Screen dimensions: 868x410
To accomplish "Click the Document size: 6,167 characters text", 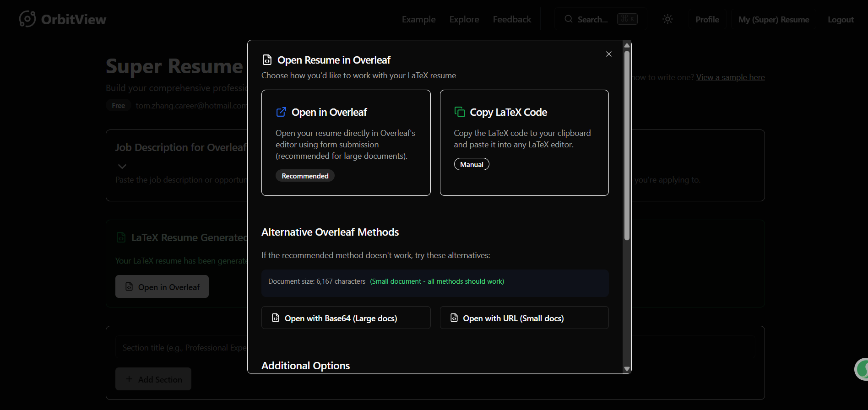I will pos(317,281).
